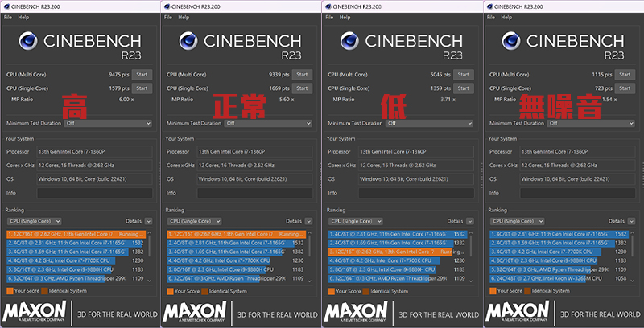
Task: Open Minimum Test Duration dropdown in 5045 pts window
Action: (x=430, y=123)
